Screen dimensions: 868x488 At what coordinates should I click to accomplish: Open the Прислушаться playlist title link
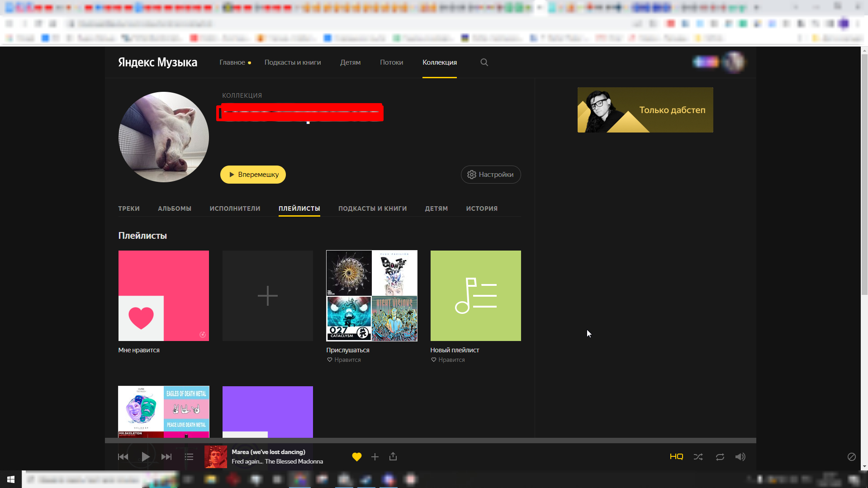coord(348,350)
